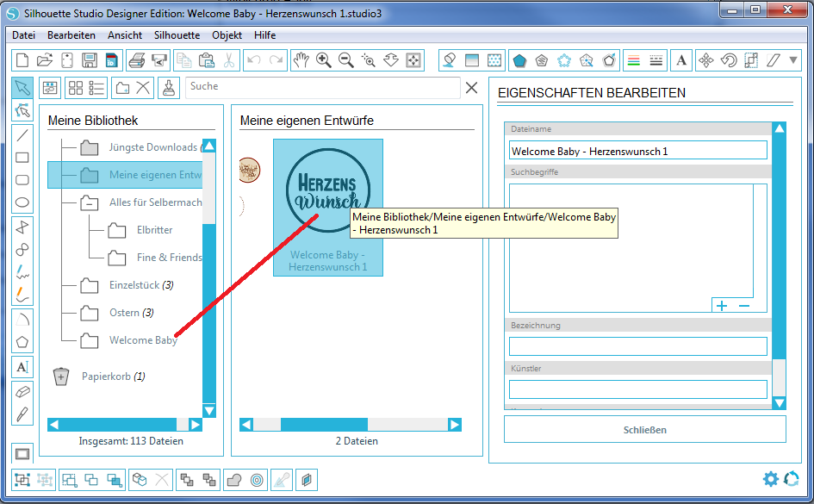Screen dimensions: 814x504
Task: Open the Bearbeiten menu
Action: (71, 35)
